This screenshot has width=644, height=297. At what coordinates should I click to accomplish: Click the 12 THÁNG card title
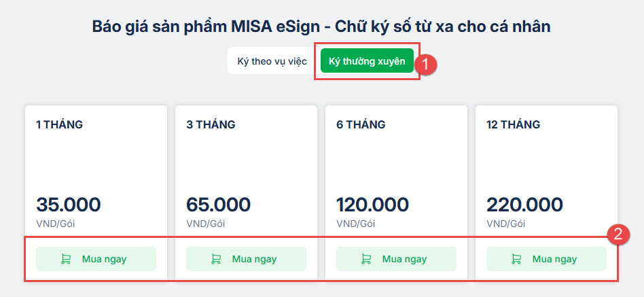pos(514,124)
